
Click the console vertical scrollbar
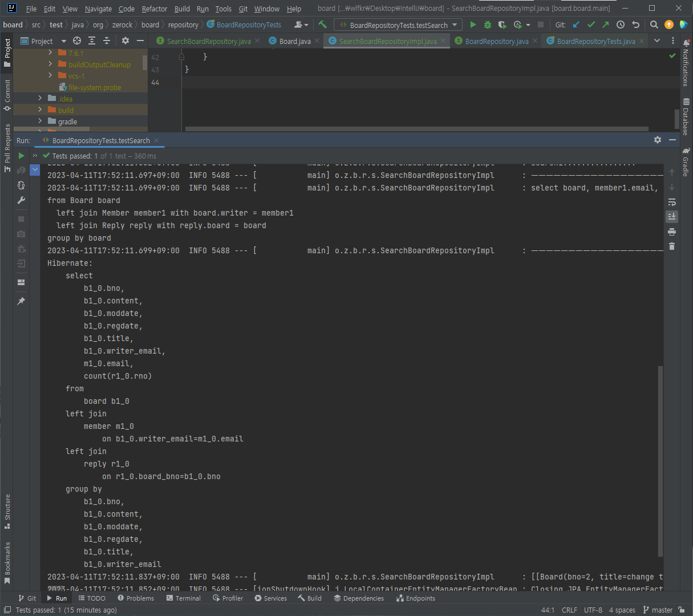coord(660,461)
